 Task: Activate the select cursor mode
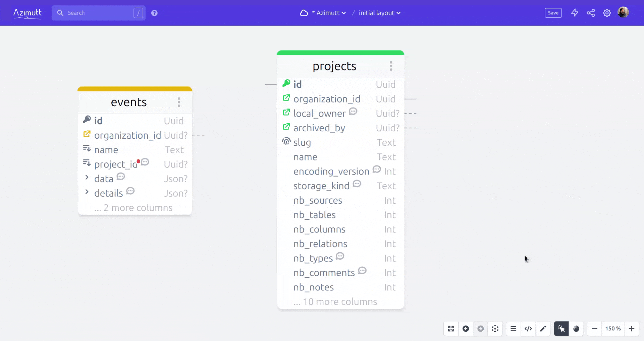tap(561, 329)
